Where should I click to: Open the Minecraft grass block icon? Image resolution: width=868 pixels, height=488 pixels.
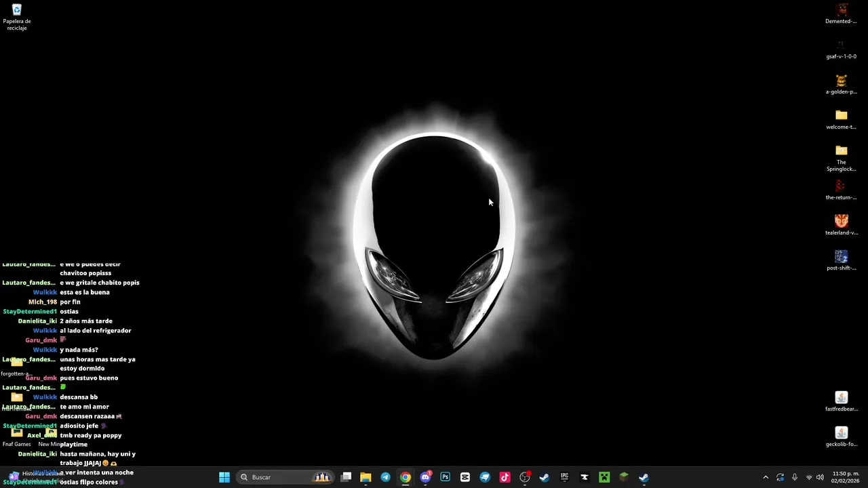coord(624,477)
